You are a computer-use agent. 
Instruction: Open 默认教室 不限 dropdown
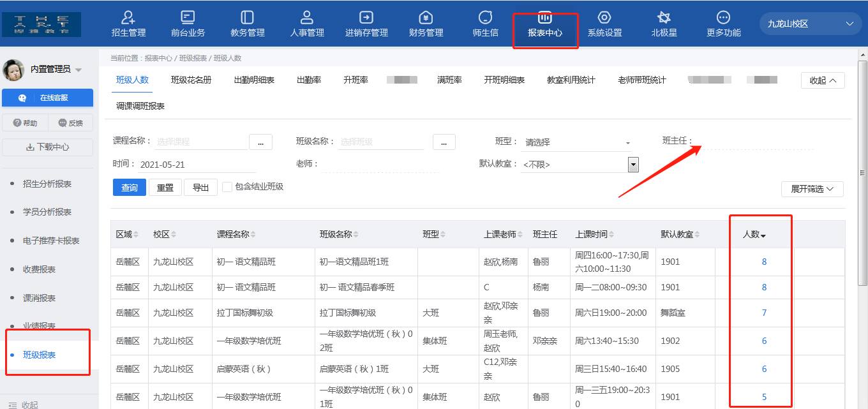[580, 165]
